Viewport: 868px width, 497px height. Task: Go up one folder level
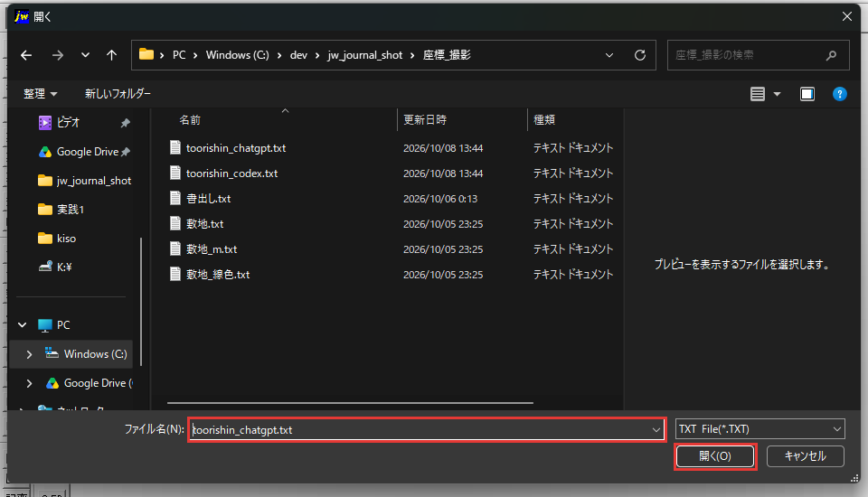coord(112,55)
